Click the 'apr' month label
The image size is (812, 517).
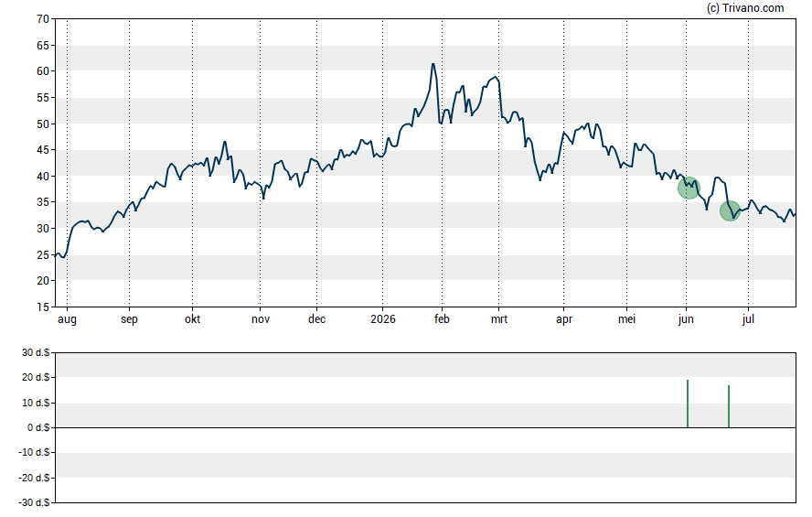564,319
